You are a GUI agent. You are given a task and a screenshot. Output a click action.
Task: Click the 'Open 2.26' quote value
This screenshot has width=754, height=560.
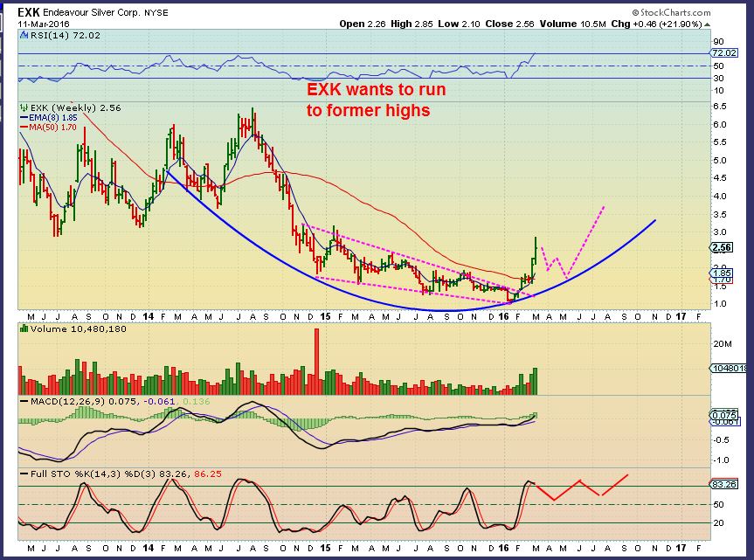(363, 24)
